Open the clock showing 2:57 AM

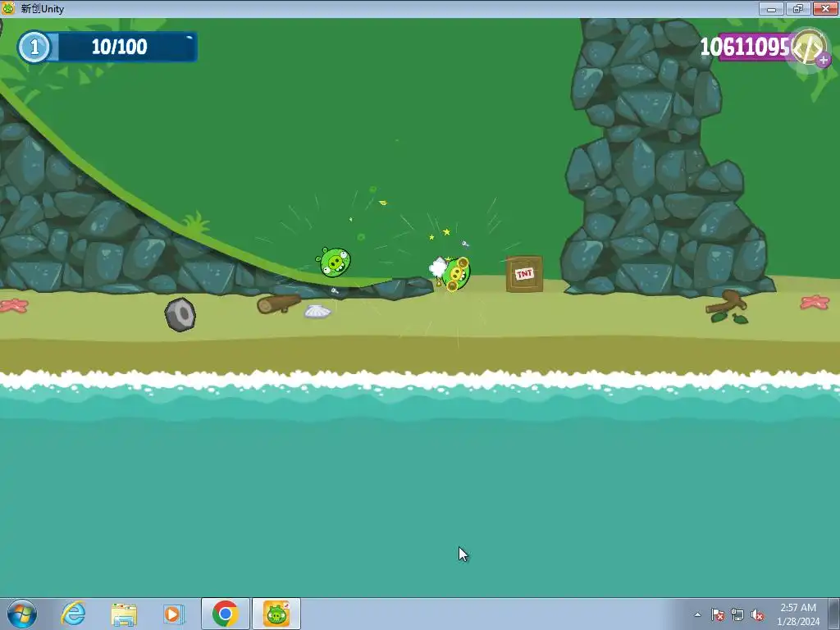[798, 614]
